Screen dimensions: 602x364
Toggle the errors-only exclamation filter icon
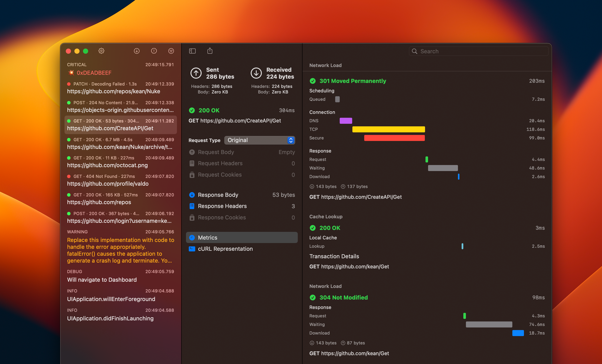[x=154, y=51]
